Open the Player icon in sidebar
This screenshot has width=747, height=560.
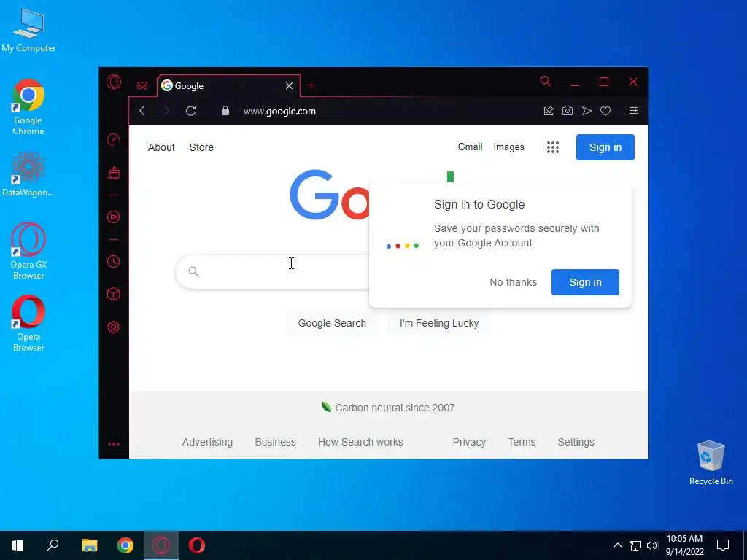(x=113, y=217)
